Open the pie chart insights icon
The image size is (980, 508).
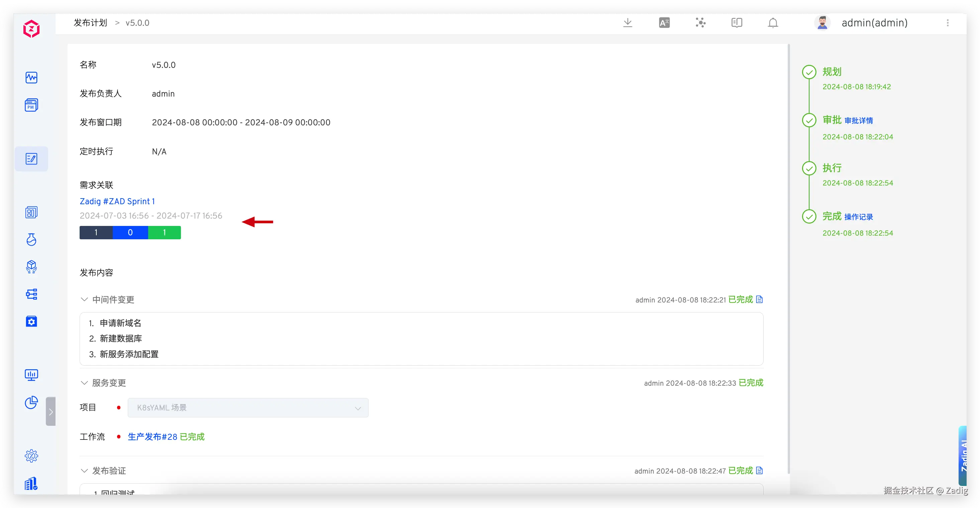[31, 402]
